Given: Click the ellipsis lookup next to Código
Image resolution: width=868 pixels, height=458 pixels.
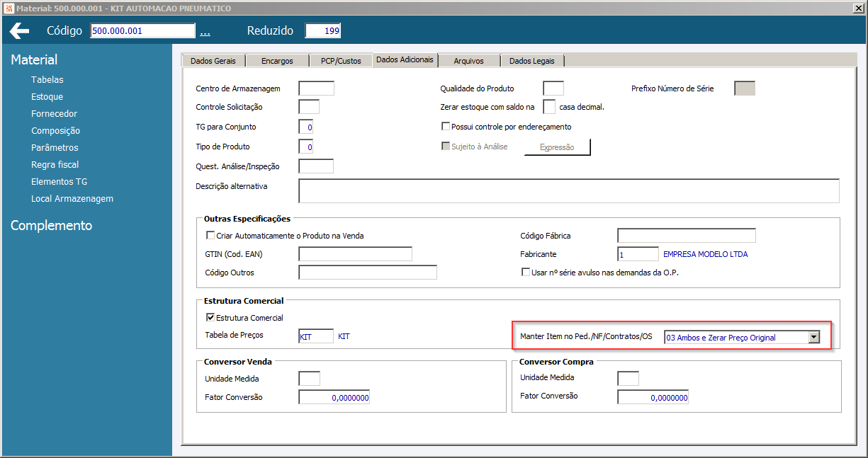Looking at the screenshot, I should click(205, 32).
